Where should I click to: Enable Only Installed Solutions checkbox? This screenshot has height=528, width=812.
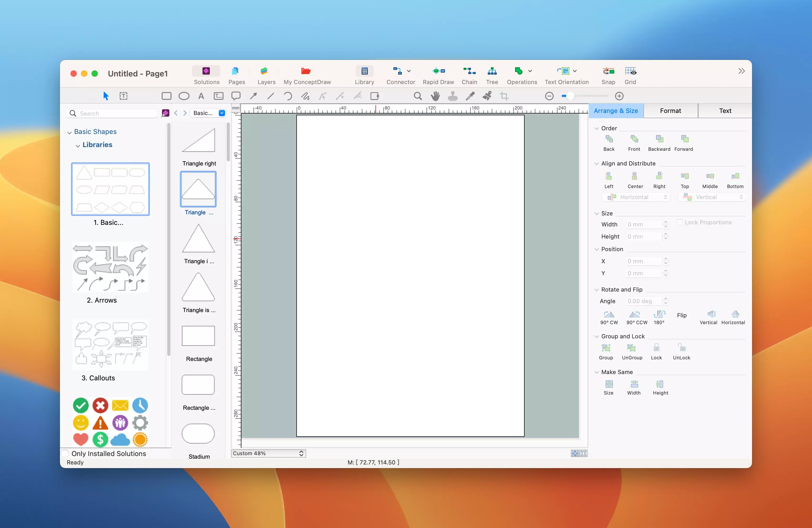[x=65, y=453]
